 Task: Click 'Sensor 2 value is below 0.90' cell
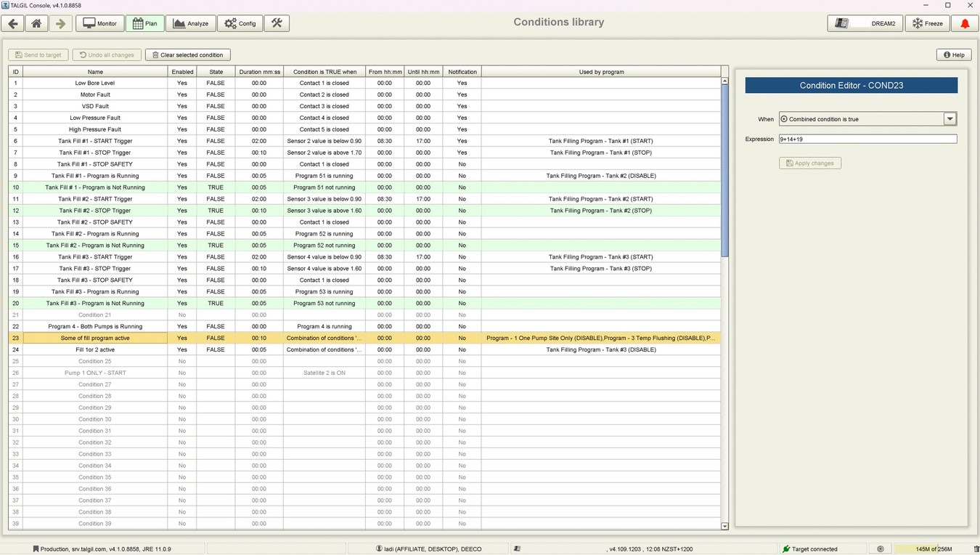point(324,141)
